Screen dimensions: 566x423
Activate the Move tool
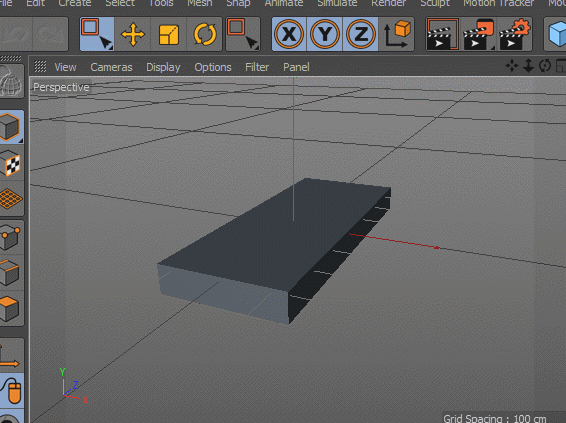pos(133,34)
